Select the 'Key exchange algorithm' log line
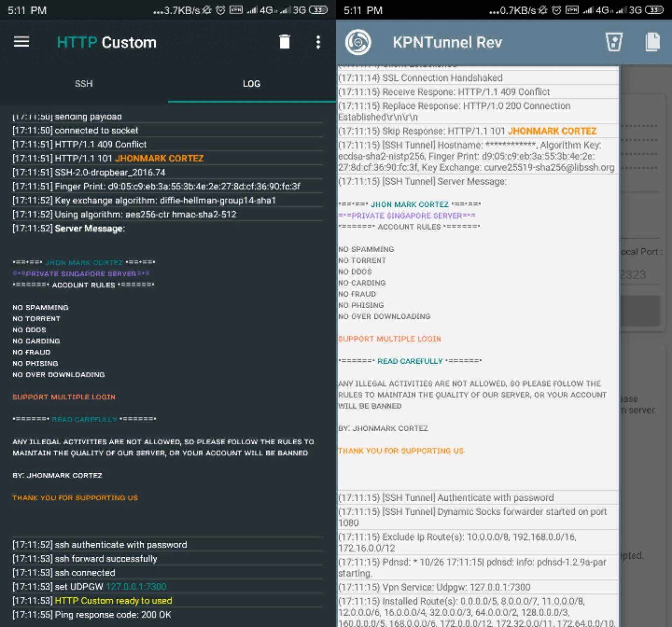 click(x=168, y=200)
